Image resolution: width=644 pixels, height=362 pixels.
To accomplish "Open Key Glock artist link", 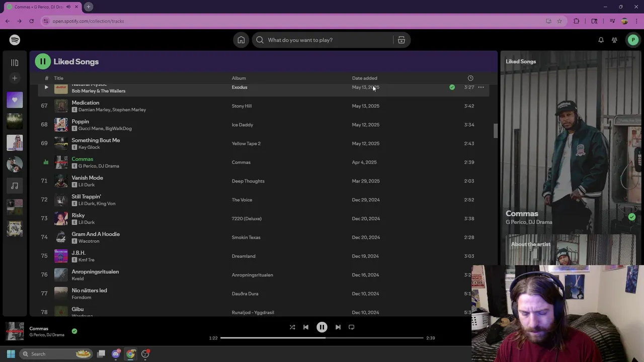I will click(89, 147).
